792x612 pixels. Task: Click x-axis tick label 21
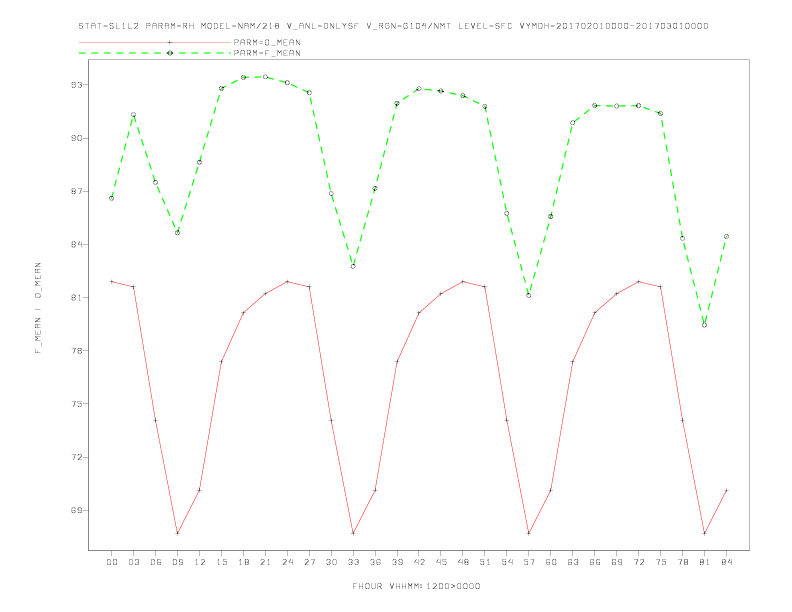click(265, 562)
